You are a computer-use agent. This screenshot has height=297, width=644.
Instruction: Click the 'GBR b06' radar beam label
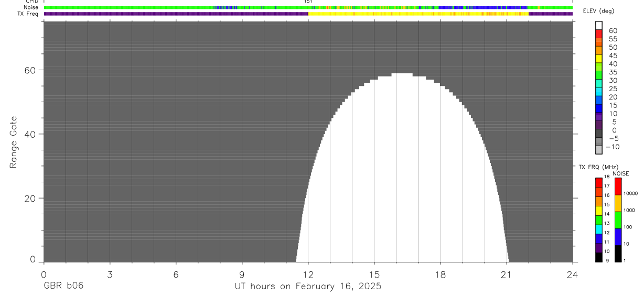click(63, 286)
